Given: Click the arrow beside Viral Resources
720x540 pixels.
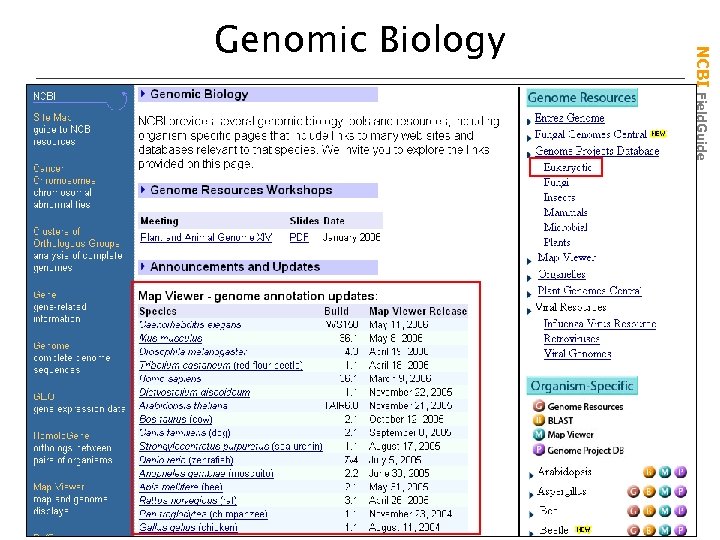Looking at the screenshot, I should pyautogui.click(x=529, y=310).
